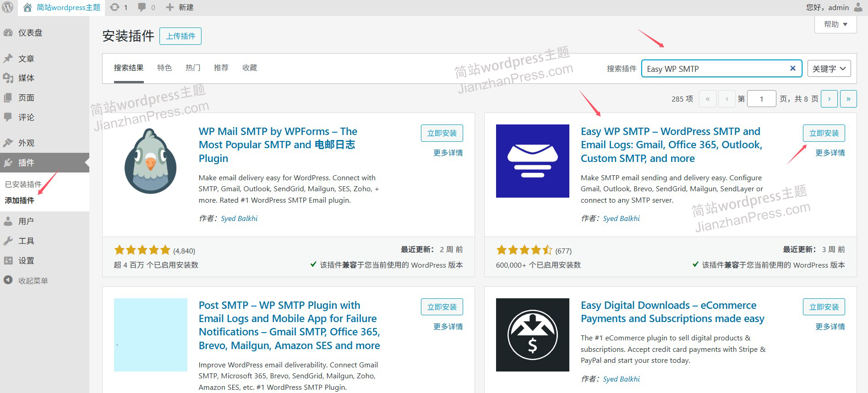Open 外观 appearance menu in sidebar
The width and height of the screenshot is (868, 393).
[26, 143]
